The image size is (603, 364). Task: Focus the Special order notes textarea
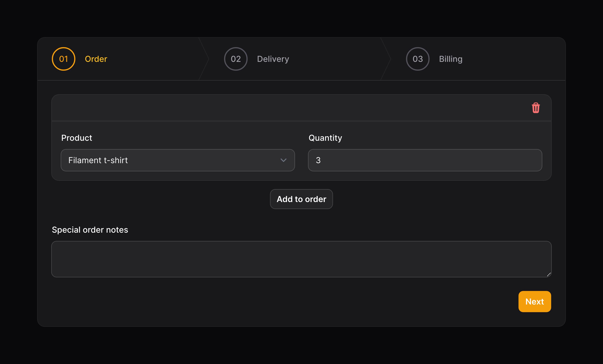click(x=301, y=259)
